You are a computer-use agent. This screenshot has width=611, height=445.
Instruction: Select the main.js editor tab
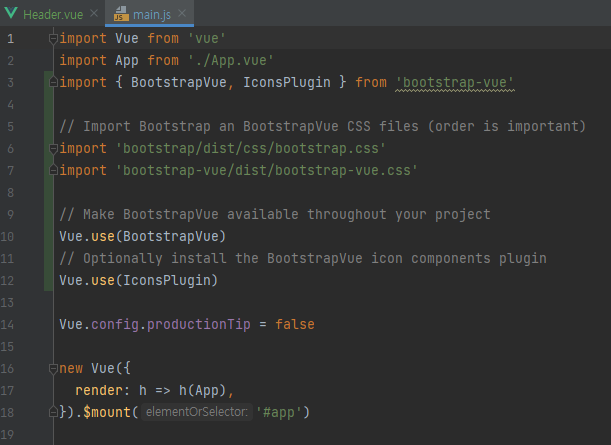click(x=150, y=14)
